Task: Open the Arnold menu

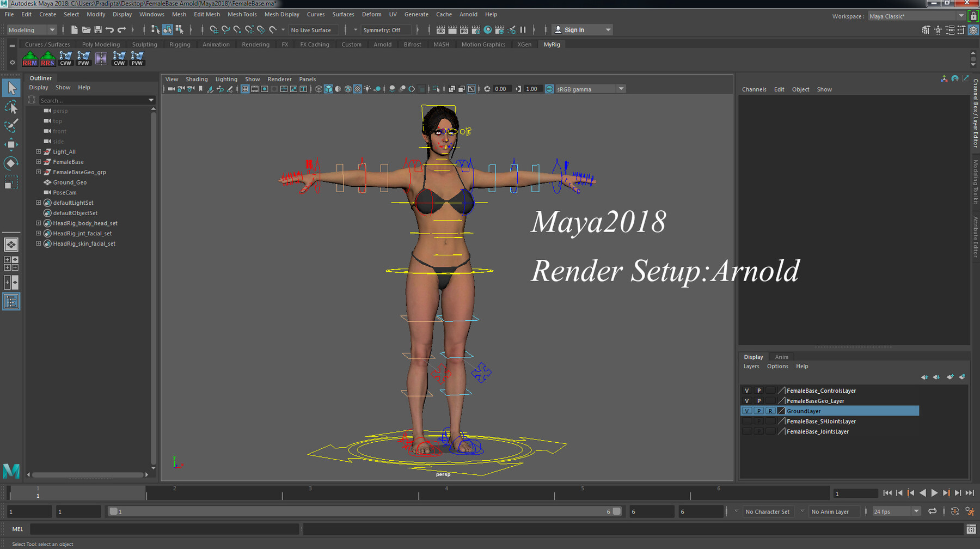Action: click(468, 14)
